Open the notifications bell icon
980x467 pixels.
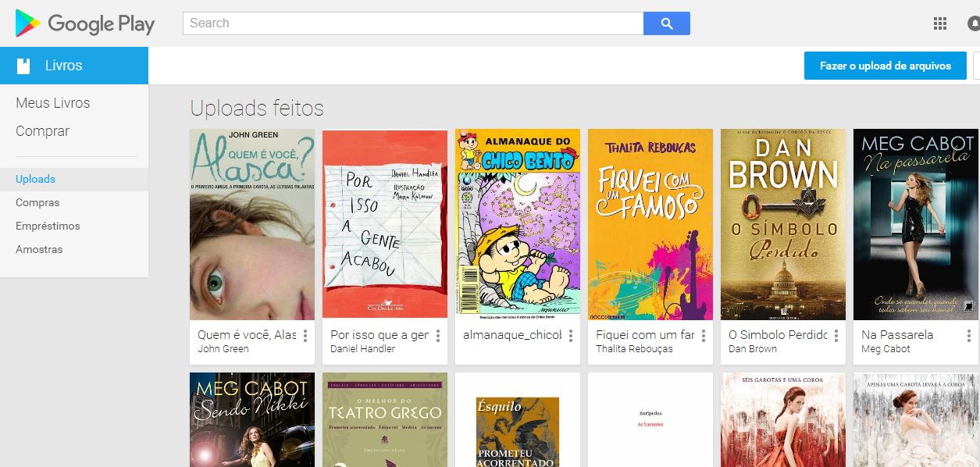974,23
